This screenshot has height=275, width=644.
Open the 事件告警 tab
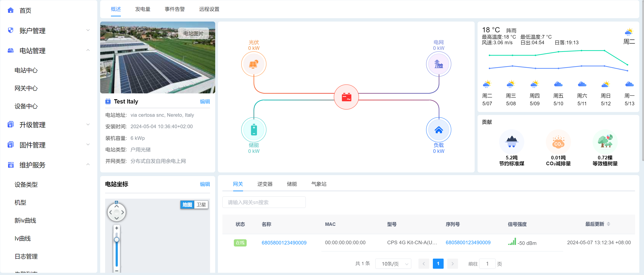click(175, 9)
